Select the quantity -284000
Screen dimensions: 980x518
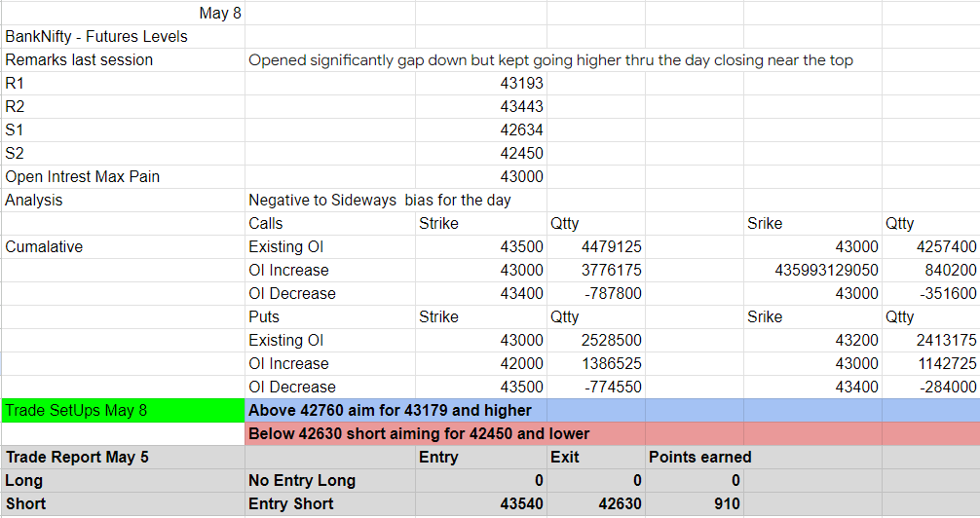tap(930, 388)
